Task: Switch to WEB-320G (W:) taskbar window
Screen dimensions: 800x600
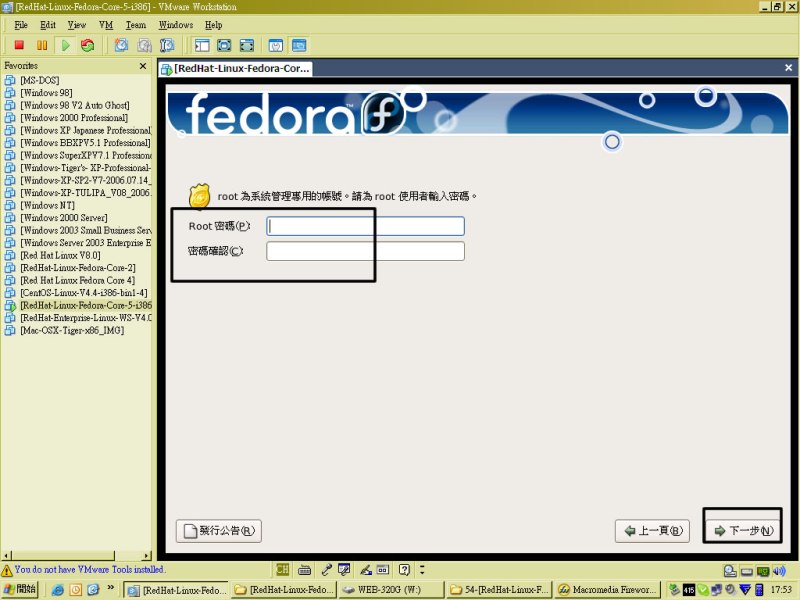Action: (x=389, y=590)
